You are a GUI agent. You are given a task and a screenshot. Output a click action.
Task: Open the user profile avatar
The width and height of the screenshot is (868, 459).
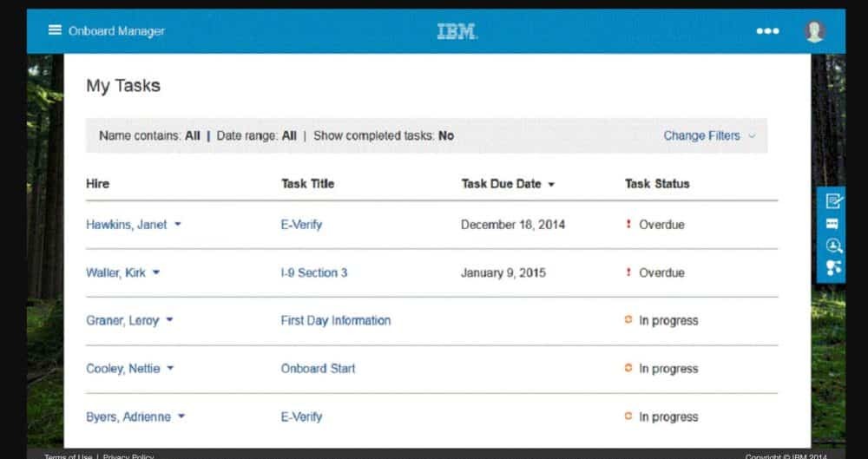tap(814, 31)
